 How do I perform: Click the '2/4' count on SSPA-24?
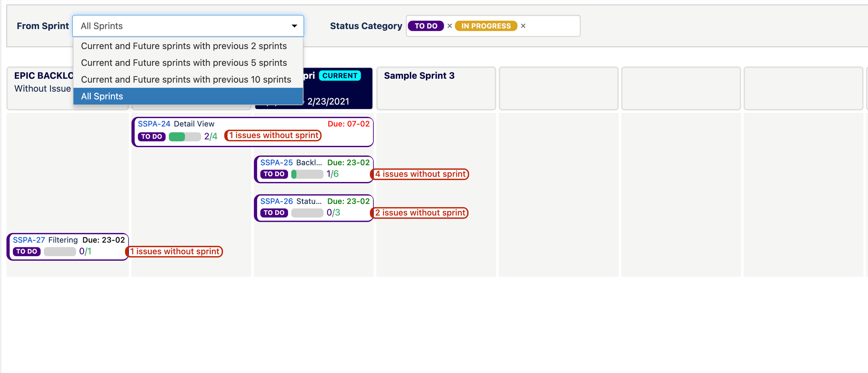(x=211, y=137)
